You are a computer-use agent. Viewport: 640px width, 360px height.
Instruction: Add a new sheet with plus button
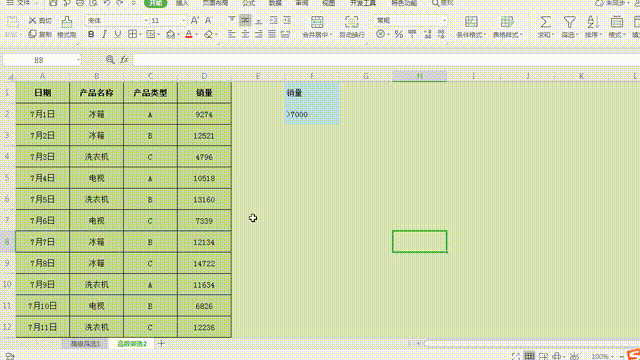click(x=161, y=344)
